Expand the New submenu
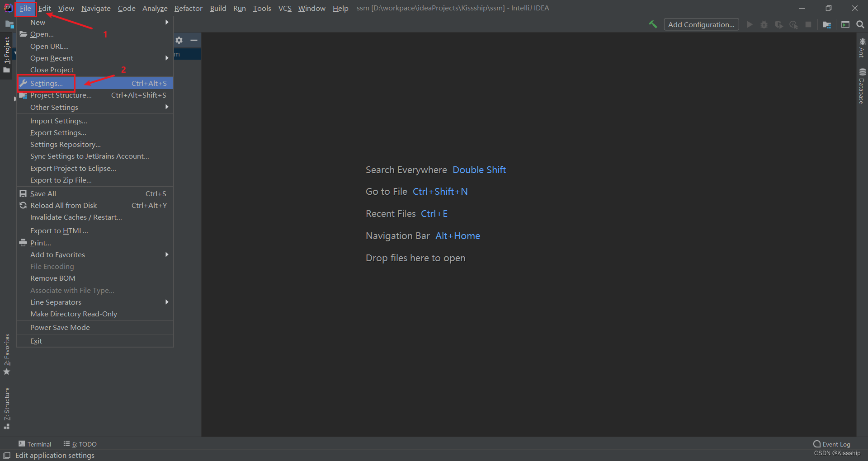The image size is (868, 461). (95, 22)
